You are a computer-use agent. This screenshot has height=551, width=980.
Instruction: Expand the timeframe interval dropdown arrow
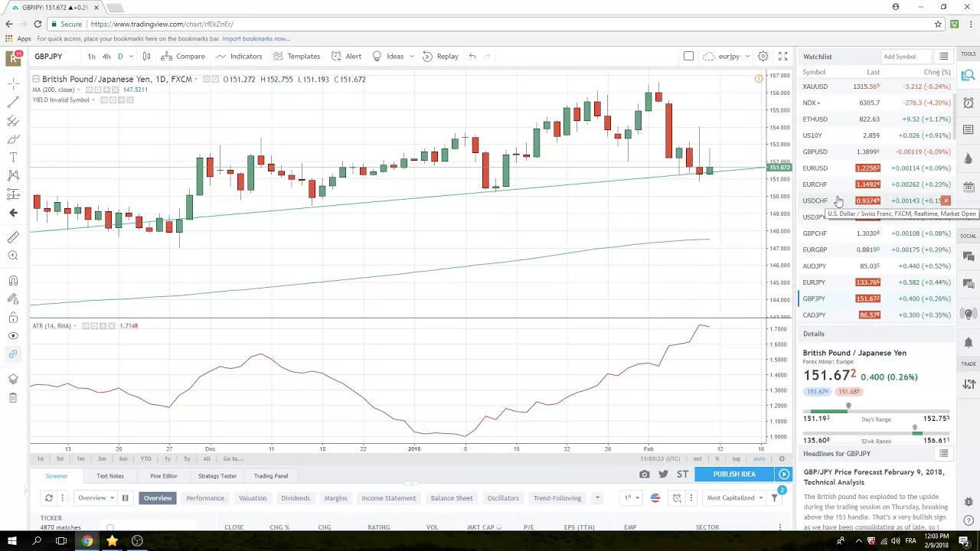pos(131,56)
